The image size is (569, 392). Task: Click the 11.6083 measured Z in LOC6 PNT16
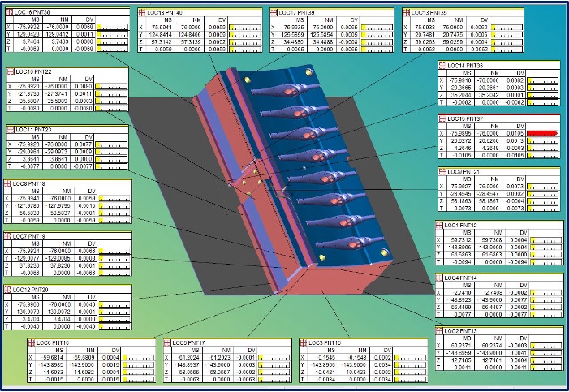pyautogui.click(x=54, y=372)
